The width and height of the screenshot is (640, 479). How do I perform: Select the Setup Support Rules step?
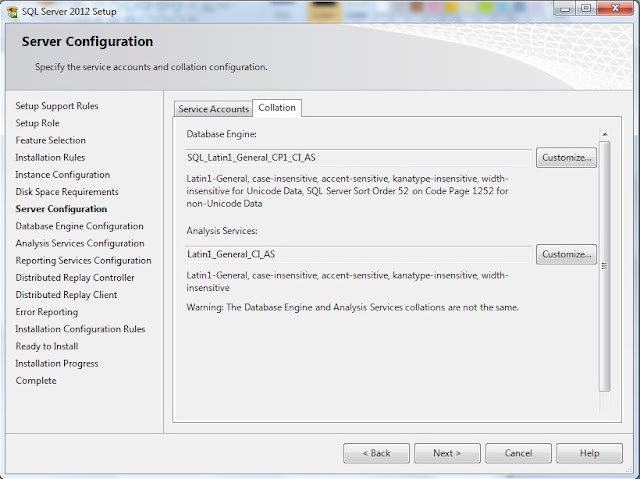click(x=57, y=106)
